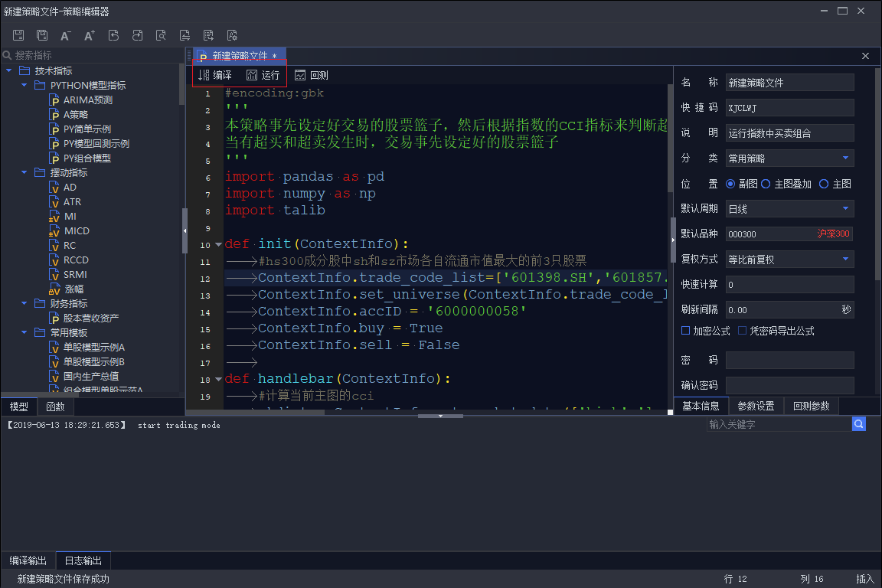
Task: Open the ARIMA预测 Python model indicator
Action: click(87, 100)
